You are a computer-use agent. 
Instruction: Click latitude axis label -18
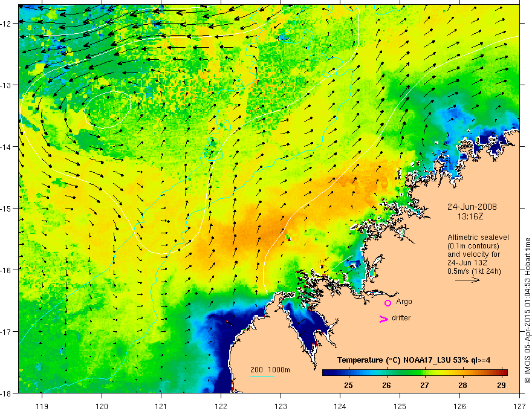point(7,393)
